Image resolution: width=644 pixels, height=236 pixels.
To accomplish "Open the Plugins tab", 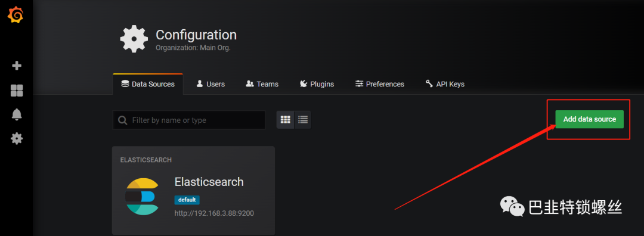I will pyautogui.click(x=317, y=84).
